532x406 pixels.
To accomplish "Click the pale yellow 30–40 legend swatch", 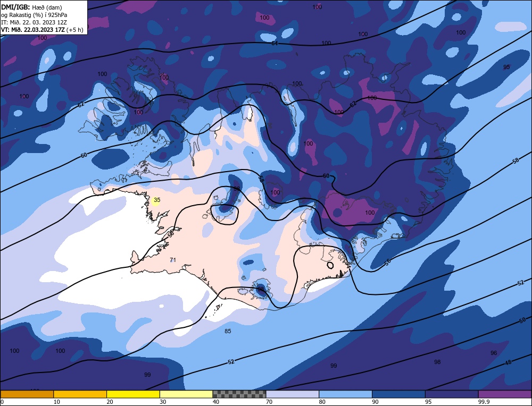I will [x=186, y=394].
